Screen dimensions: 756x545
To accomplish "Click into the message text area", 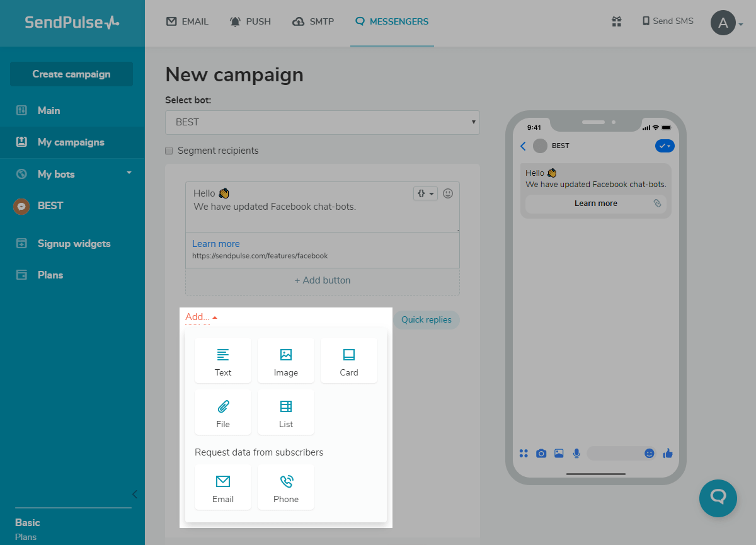I will (323, 207).
